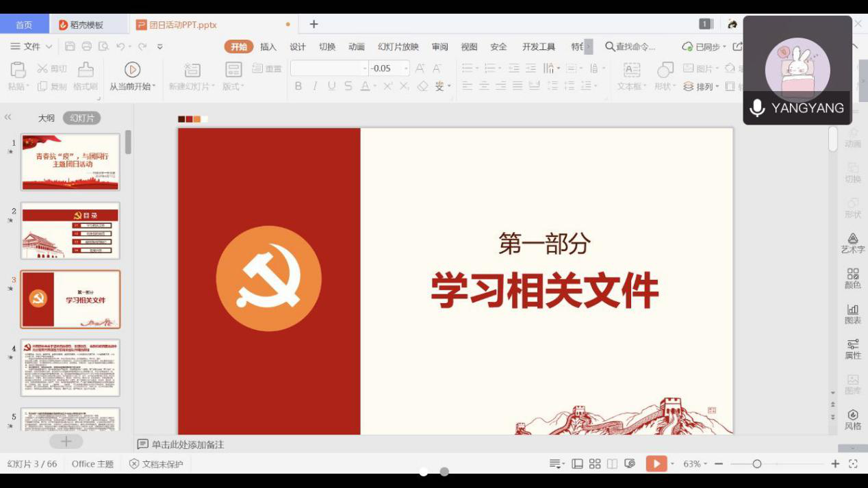Click the add slide plus button below thumbnails

click(x=66, y=441)
